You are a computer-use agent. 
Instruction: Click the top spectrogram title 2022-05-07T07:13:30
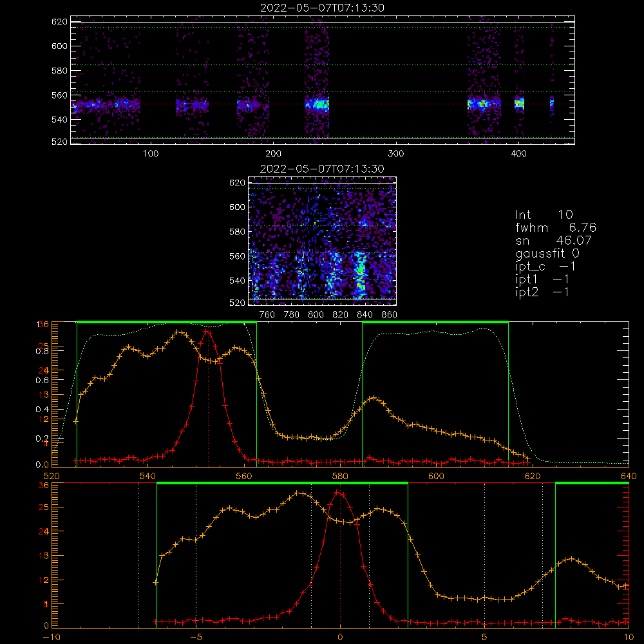[x=322, y=8]
